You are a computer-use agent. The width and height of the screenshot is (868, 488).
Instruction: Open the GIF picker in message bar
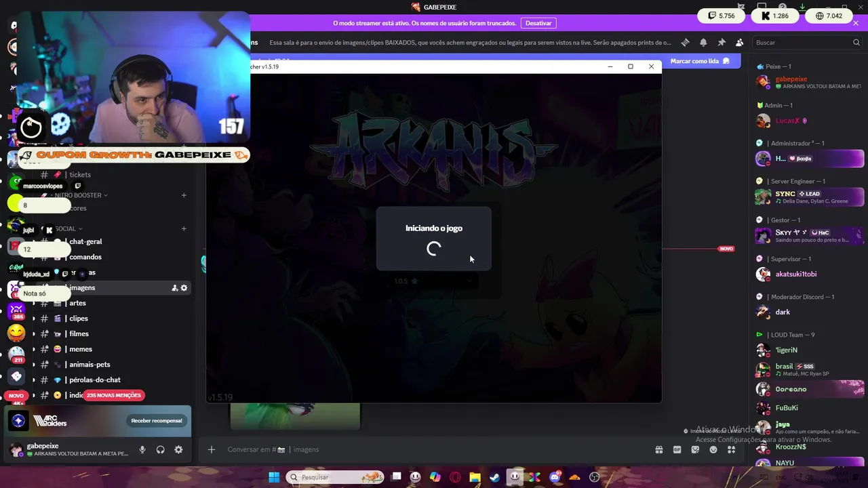pos(677,449)
